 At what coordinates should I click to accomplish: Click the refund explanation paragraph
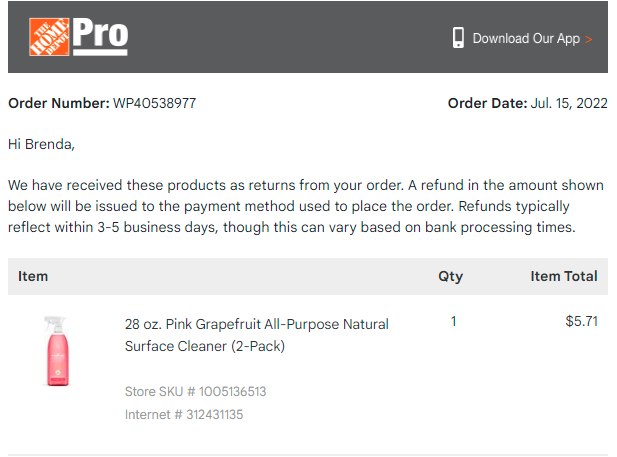pos(306,206)
